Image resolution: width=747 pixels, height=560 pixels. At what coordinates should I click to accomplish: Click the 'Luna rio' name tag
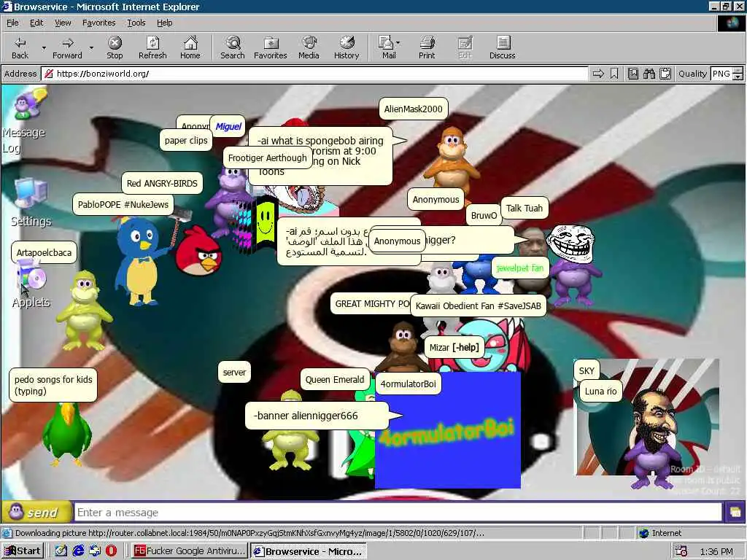600,391
